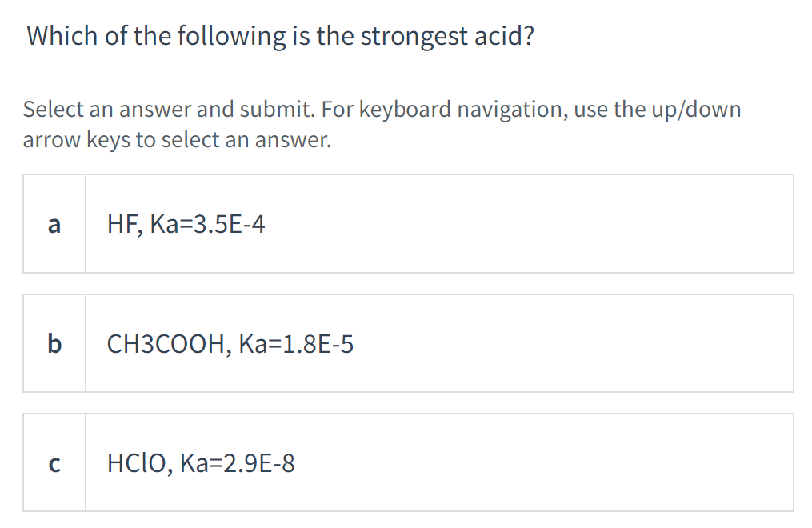Click blank space in the HF option row
The height and width of the screenshot is (528, 812).
coord(560,224)
